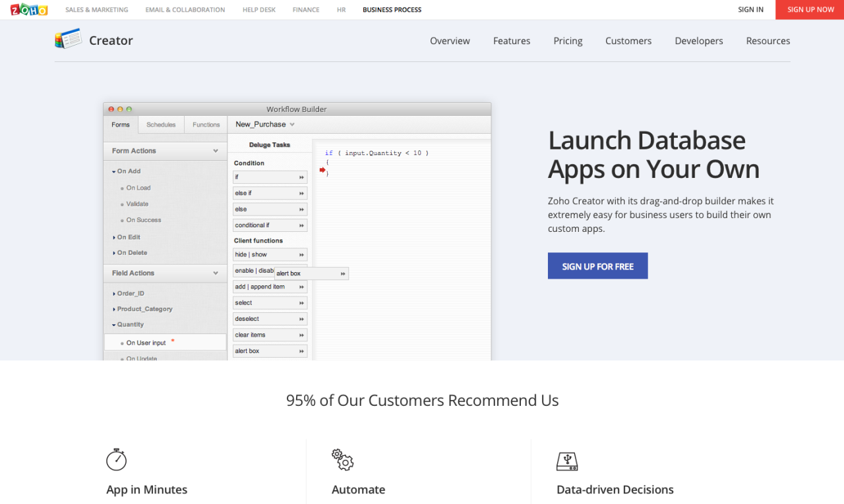Switch to the Forms tab
The height and width of the screenshot is (504, 844).
(121, 125)
